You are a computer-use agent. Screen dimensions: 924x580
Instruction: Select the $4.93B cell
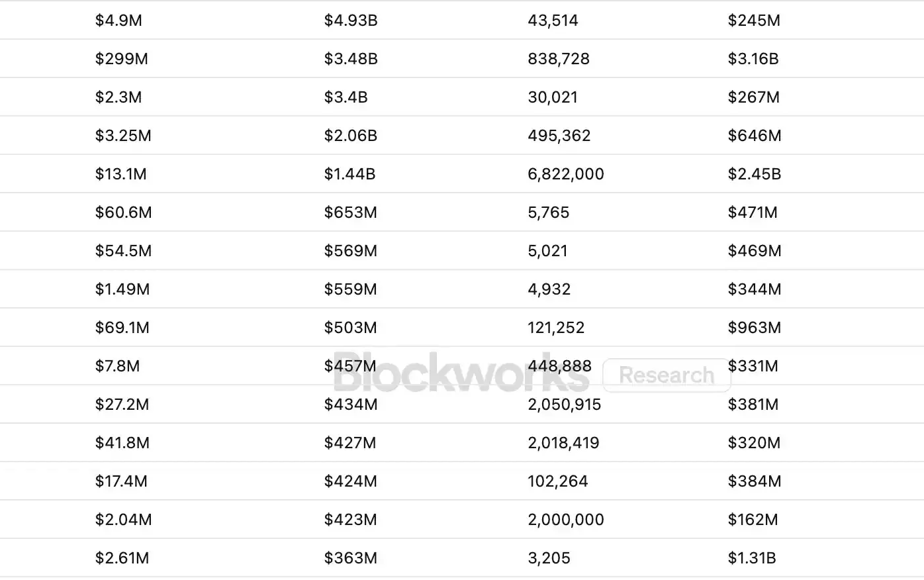pyautogui.click(x=351, y=21)
